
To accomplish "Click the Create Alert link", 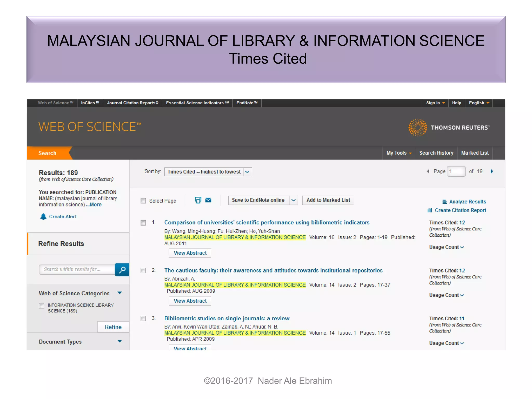I will tap(63, 217).
